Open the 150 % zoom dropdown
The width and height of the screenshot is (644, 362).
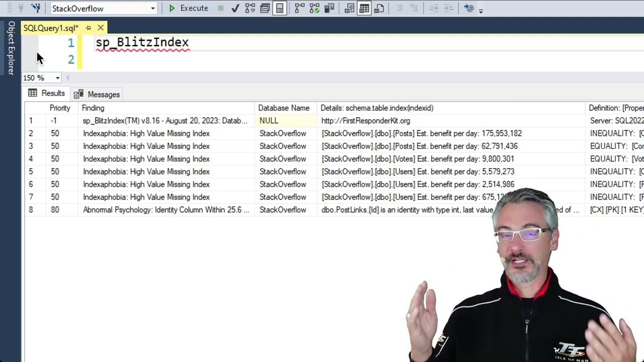point(57,78)
